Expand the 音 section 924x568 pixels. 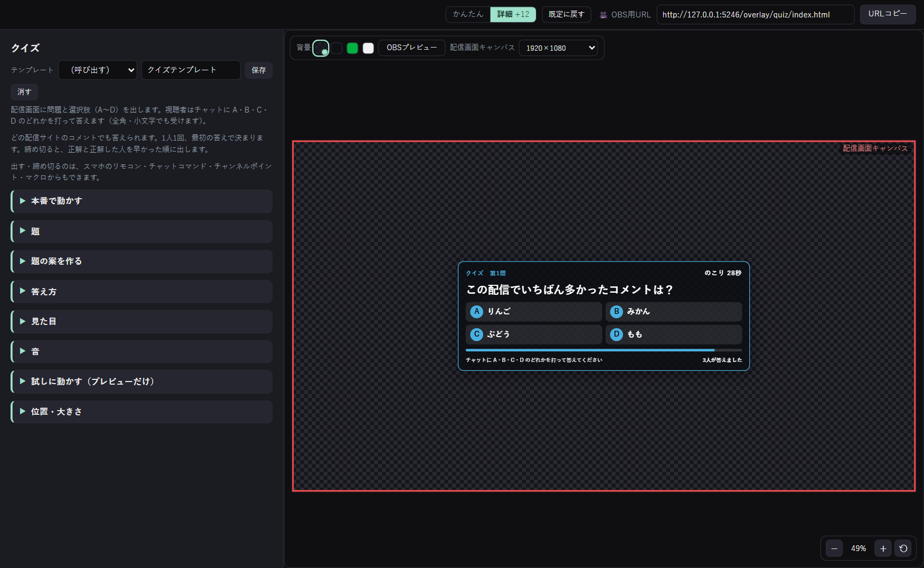pos(142,351)
